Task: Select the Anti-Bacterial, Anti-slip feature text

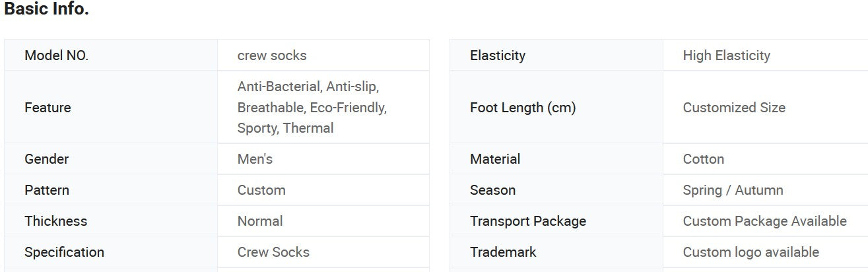Action: (x=308, y=86)
